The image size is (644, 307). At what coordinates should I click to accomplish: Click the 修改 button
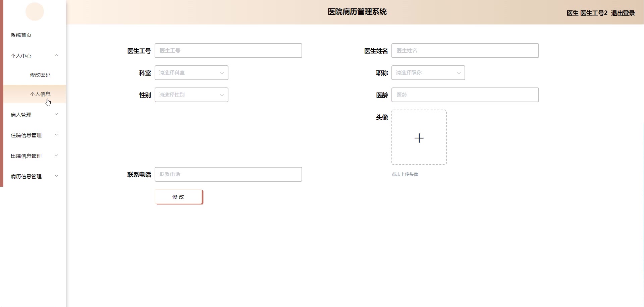click(179, 197)
